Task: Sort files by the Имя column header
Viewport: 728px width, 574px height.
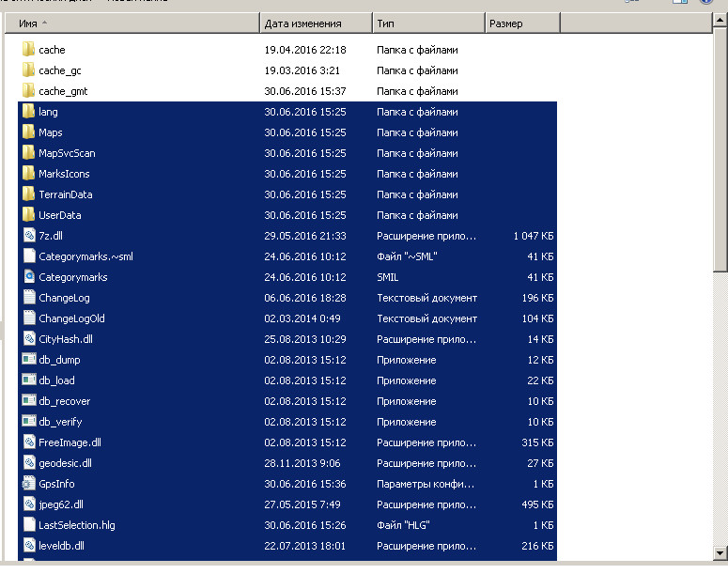Action: point(132,23)
